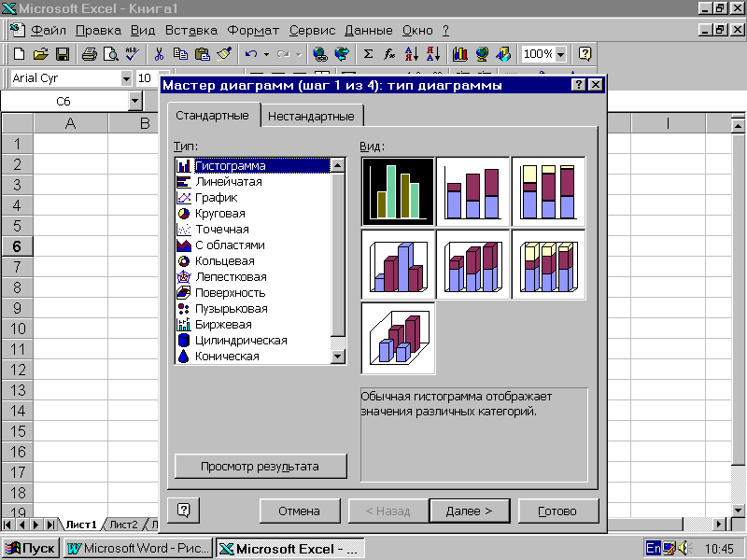Open the Формат menu
Viewport: 747px width, 560px height.
pos(253,31)
